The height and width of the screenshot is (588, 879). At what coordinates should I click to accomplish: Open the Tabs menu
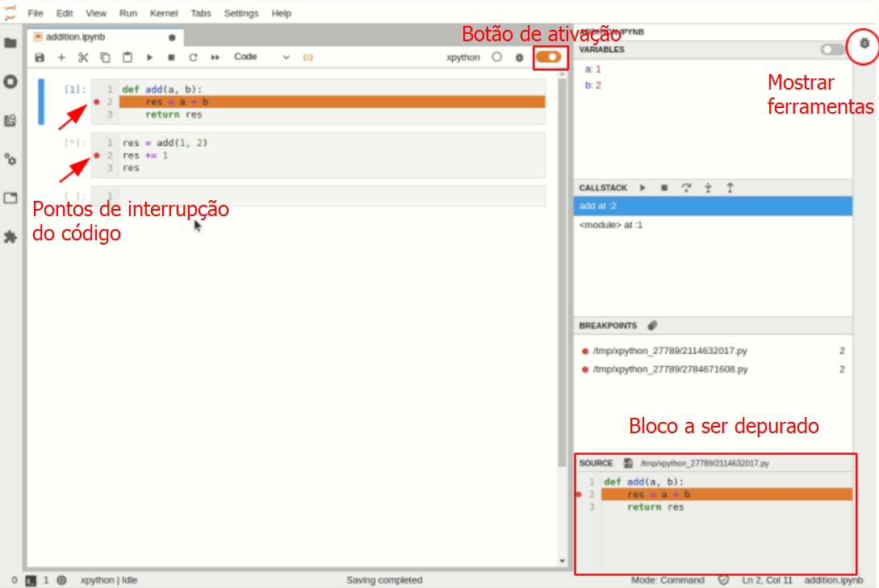point(201,13)
